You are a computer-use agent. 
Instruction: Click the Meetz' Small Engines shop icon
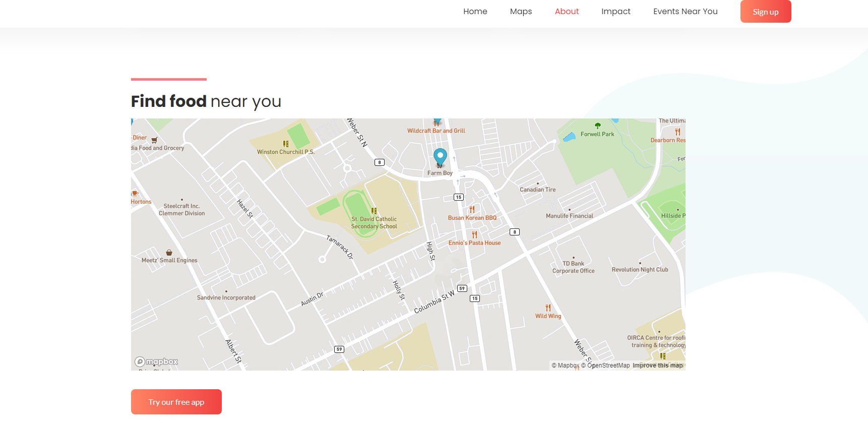[169, 253]
